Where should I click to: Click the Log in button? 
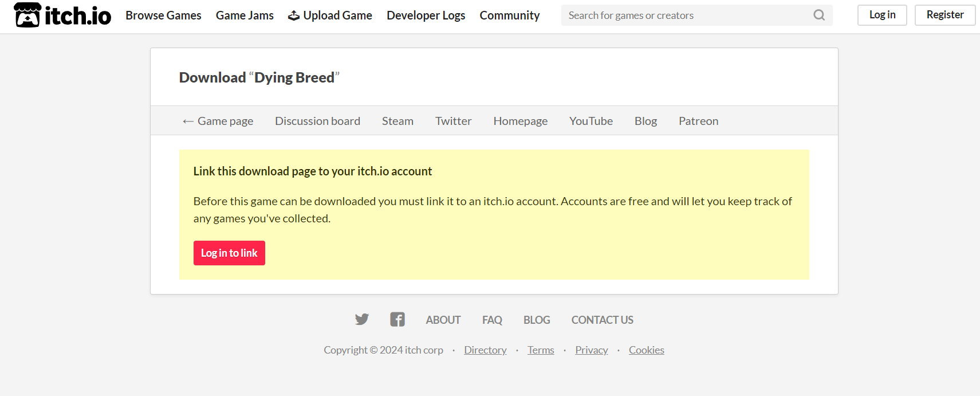click(x=881, y=15)
